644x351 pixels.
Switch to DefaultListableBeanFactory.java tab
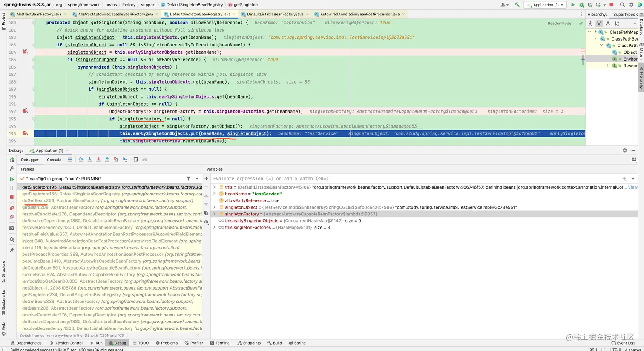pyautogui.click(x=275, y=14)
